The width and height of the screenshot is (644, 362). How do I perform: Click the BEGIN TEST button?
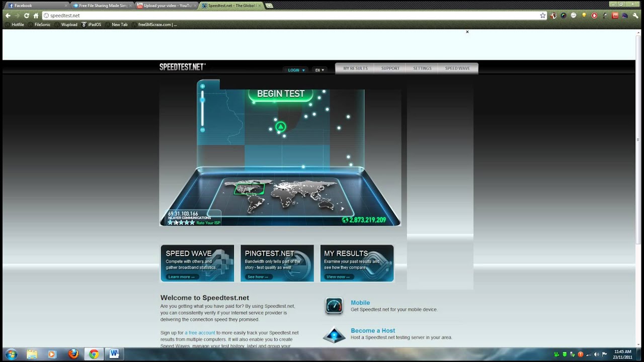(281, 94)
